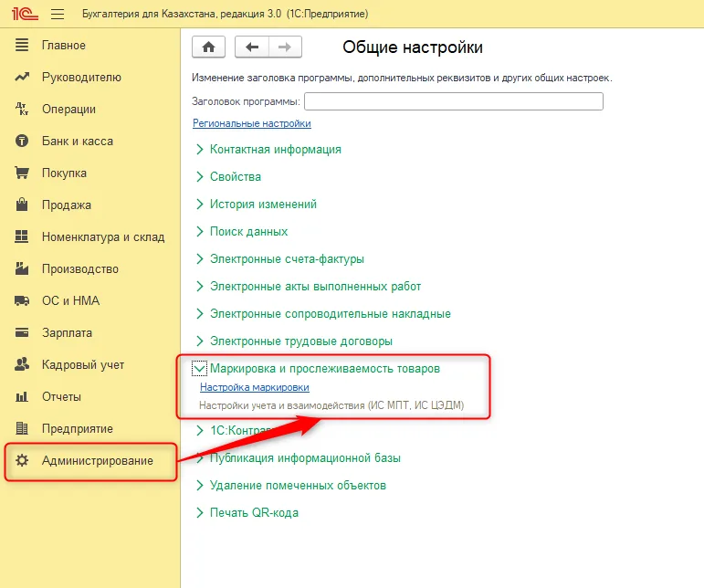704x588 pixels.
Task: Click the Производство factory icon
Action: 22,268
